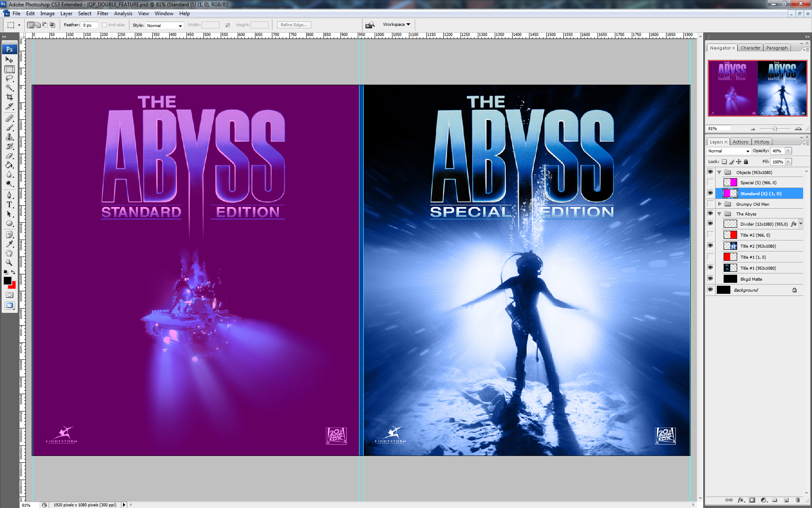Open the Filter menu
The image size is (812, 508).
103,14
